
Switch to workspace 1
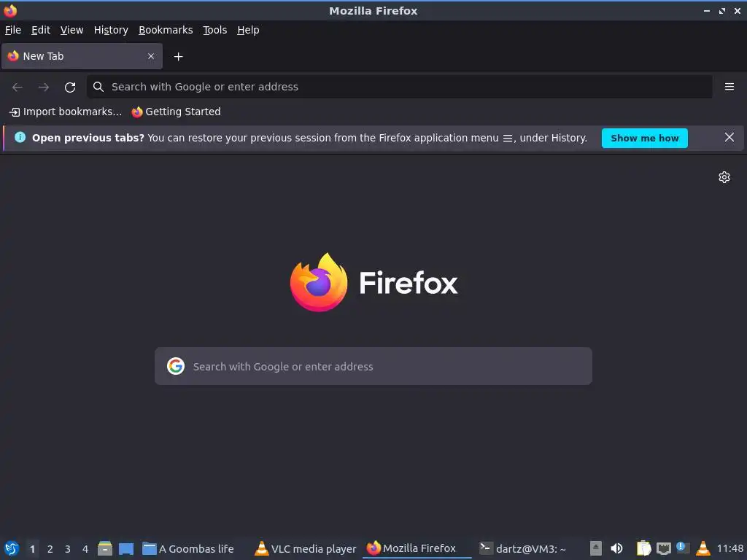click(x=32, y=549)
